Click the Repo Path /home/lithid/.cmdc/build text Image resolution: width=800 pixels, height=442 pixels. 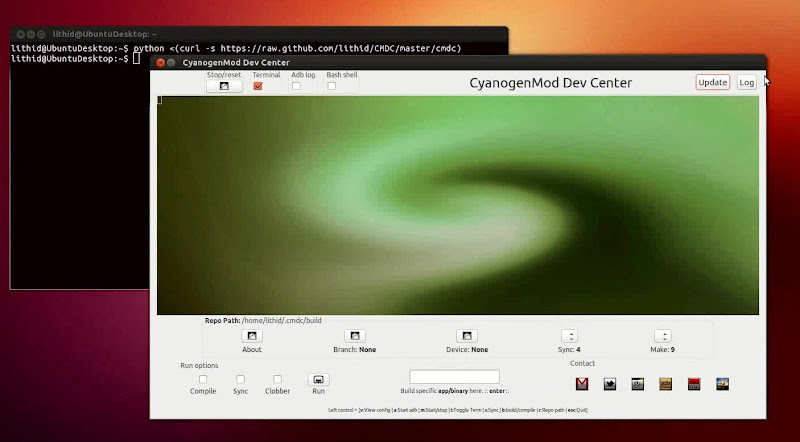tap(263, 321)
